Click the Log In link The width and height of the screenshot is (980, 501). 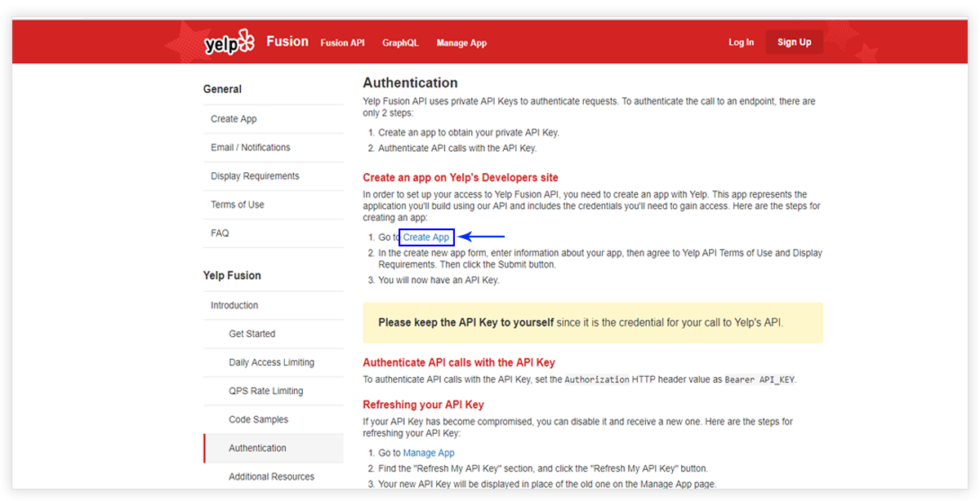[741, 42]
